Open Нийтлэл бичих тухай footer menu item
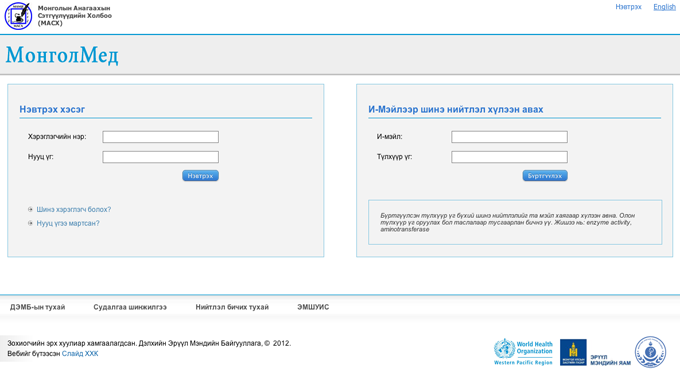The width and height of the screenshot is (680, 383). (232, 307)
